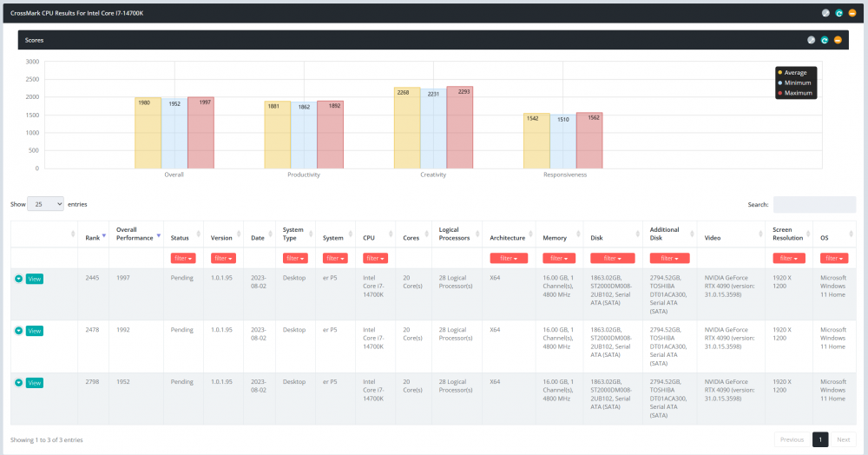Expand row details for the rank 2798 entry
Image resolution: width=868 pixels, height=455 pixels.
(18, 383)
